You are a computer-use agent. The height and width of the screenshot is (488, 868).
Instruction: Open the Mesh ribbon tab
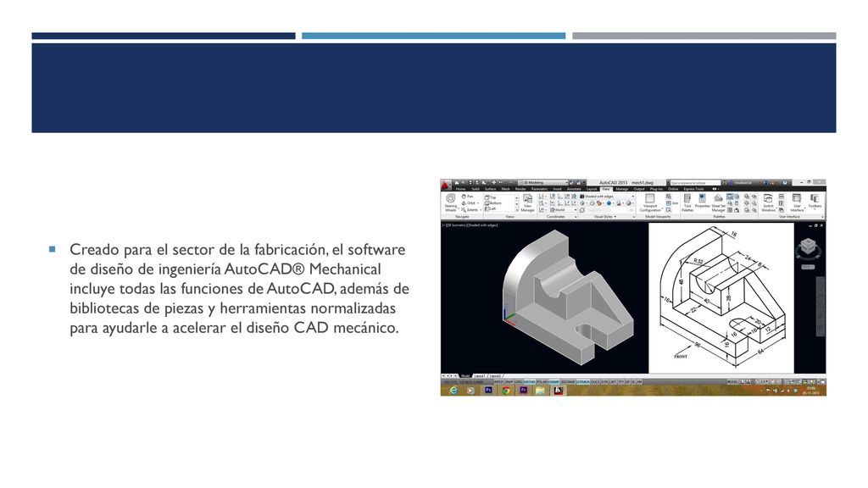[x=505, y=189]
